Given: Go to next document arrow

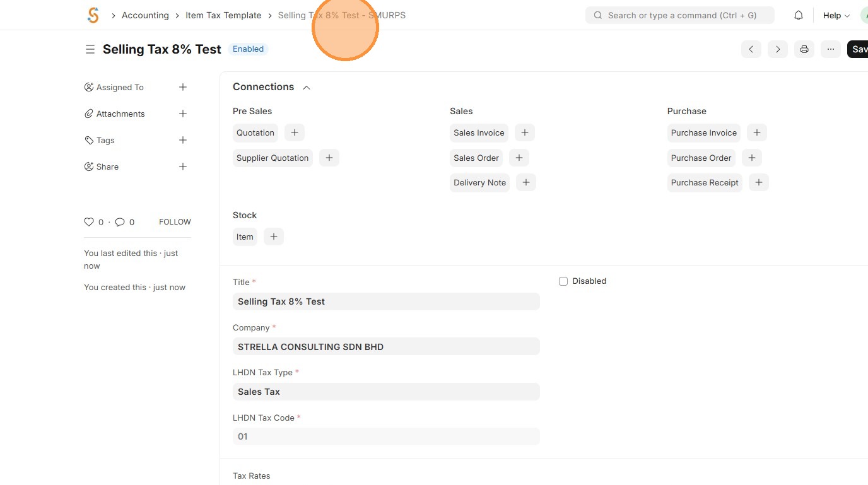Looking at the screenshot, I should (x=777, y=49).
